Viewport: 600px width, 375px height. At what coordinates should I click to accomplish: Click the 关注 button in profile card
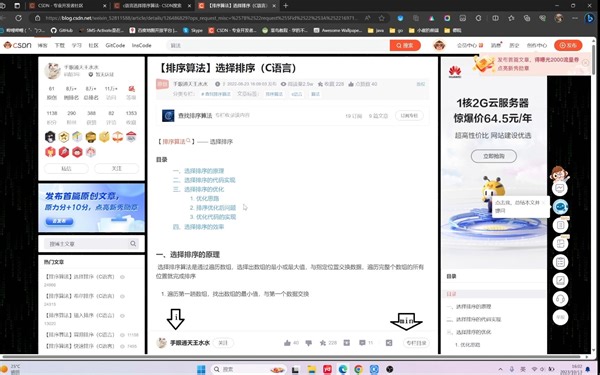117,168
